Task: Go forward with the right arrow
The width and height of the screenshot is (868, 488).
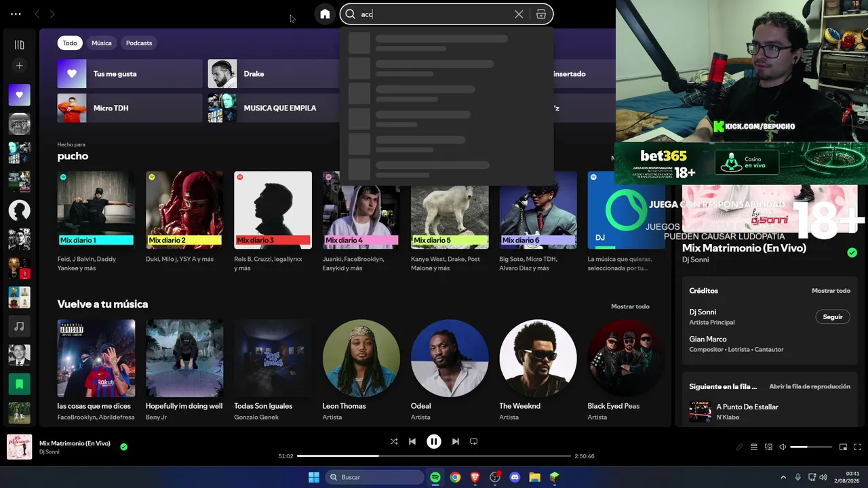Action: tap(52, 14)
